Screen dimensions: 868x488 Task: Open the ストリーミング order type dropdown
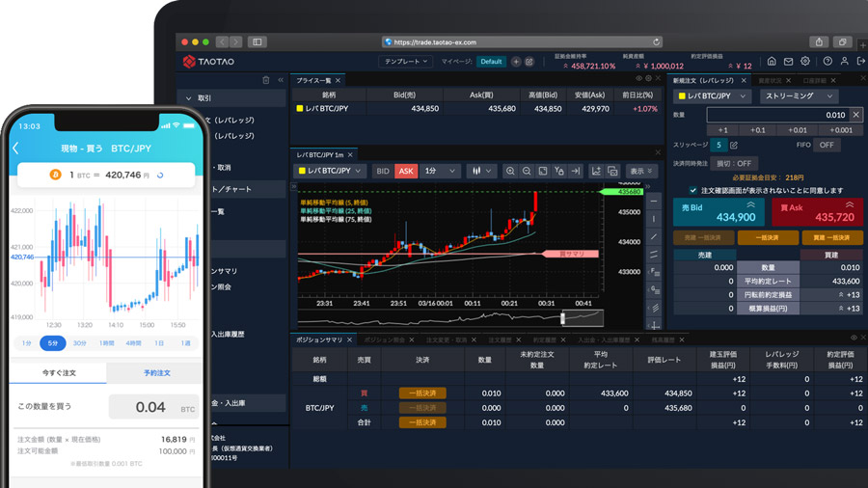799,96
